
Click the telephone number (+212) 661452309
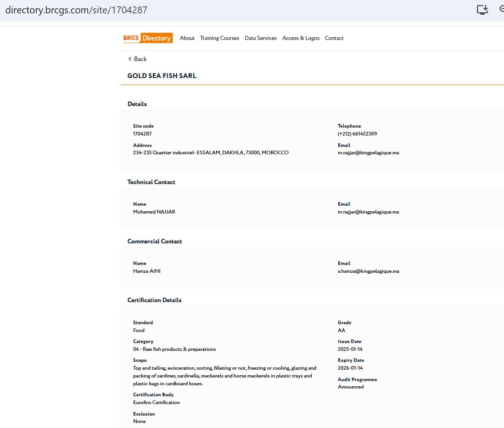pos(357,134)
